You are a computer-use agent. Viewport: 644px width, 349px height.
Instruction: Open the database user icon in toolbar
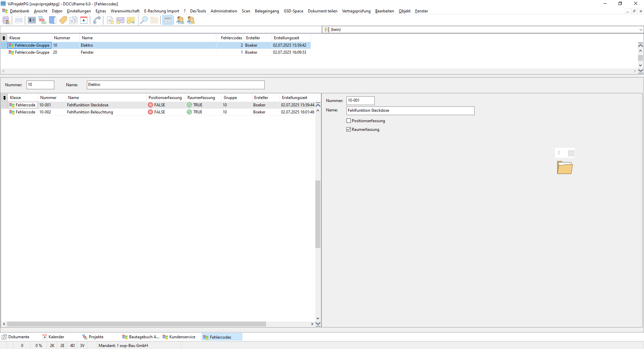(x=6, y=20)
